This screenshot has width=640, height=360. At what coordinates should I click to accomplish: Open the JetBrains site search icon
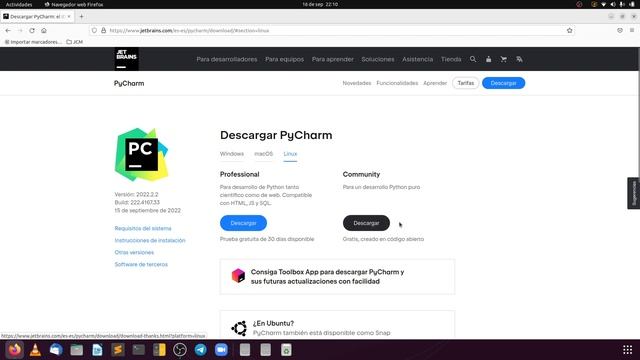click(x=473, y=59)
